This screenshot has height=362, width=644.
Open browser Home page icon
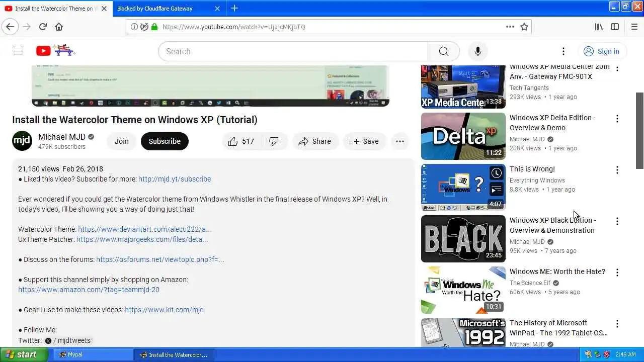[59, 27]
